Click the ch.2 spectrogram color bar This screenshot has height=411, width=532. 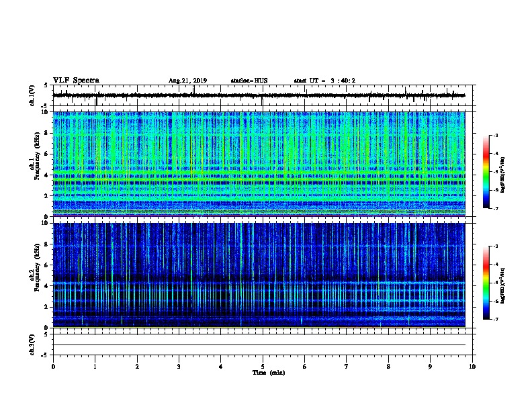coord(486,283)
